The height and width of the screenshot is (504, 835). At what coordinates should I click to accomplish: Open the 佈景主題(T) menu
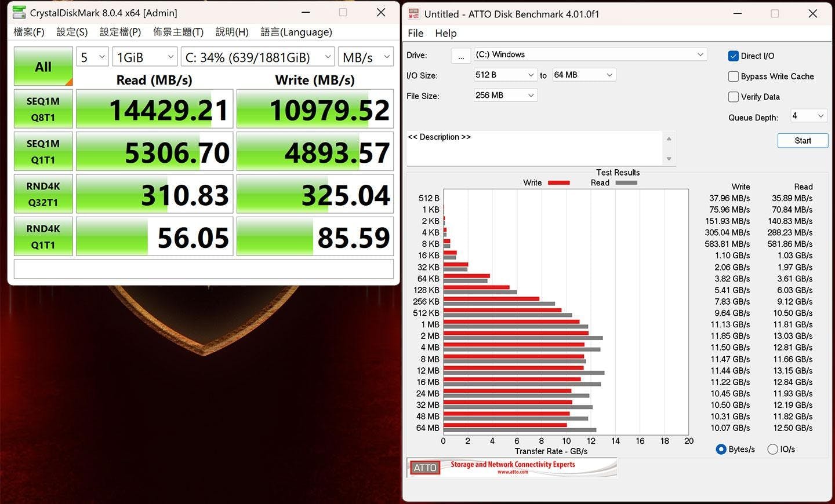coord(178,32)
